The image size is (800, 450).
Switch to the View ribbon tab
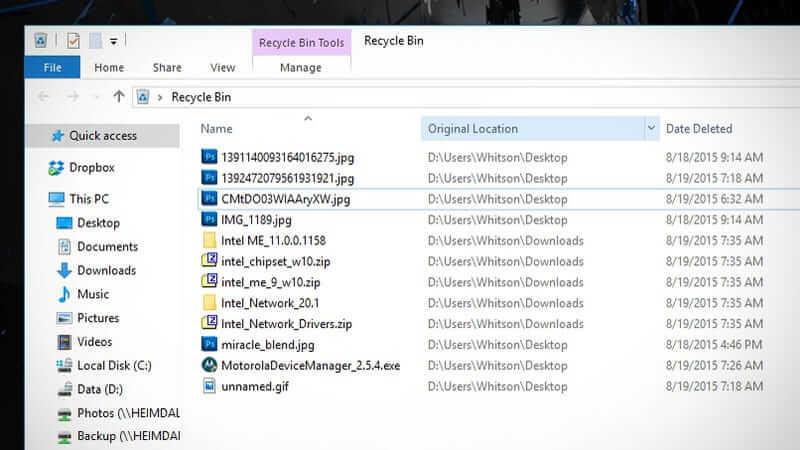click(222, 67)
